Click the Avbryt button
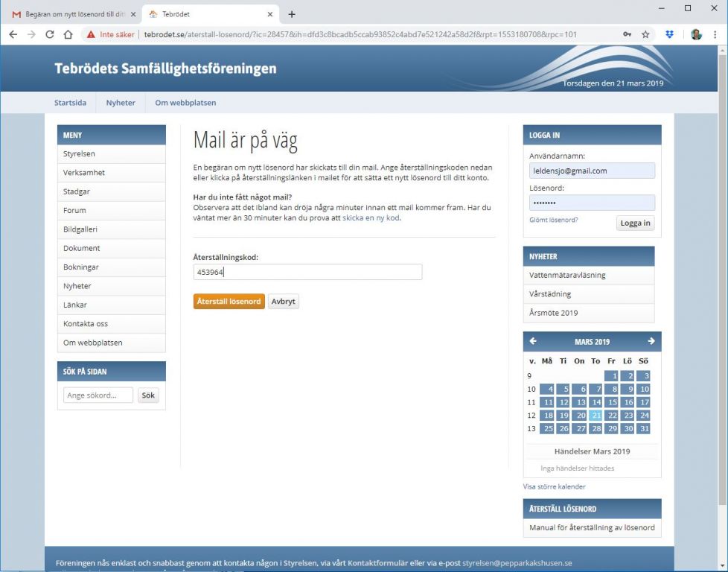The image size is (728, 572). [x=284, y=302]
